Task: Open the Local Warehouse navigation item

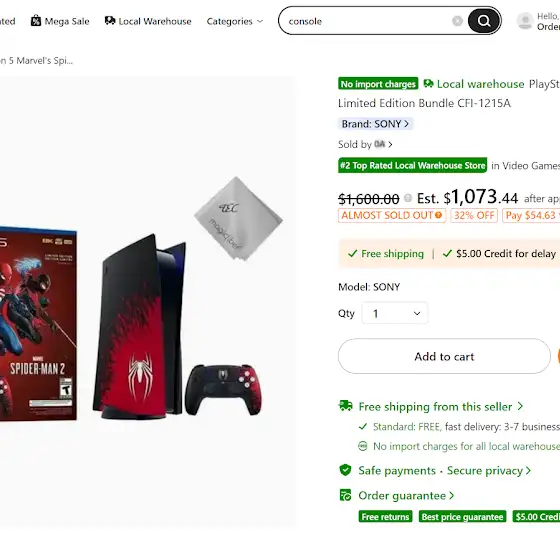Action: (x=148, y=21)
